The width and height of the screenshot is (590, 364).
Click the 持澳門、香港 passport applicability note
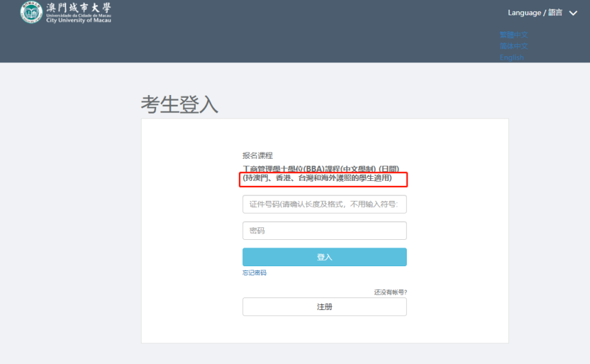click(x=318, y=178)
